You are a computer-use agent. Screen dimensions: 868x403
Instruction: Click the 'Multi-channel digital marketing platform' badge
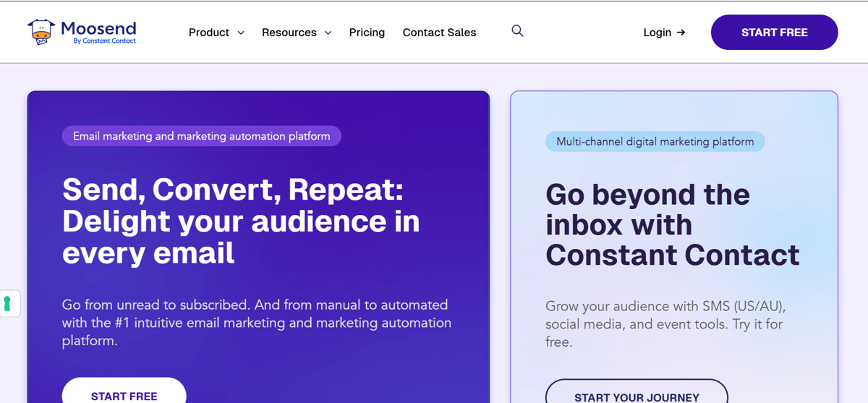[655, 142]
